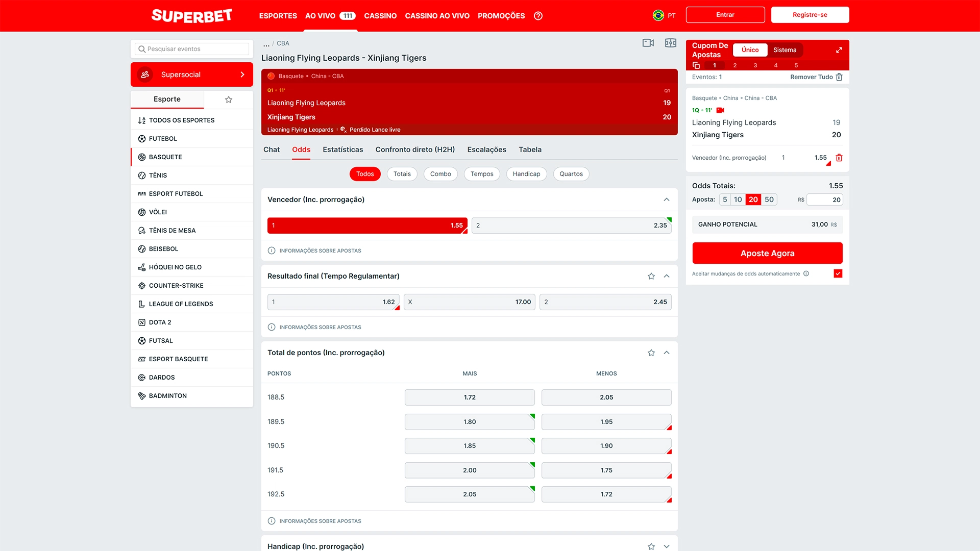The width and height of the screenshot is (980, 551).
Task: Select the Quartos market filter
Action: click(571, 174)
